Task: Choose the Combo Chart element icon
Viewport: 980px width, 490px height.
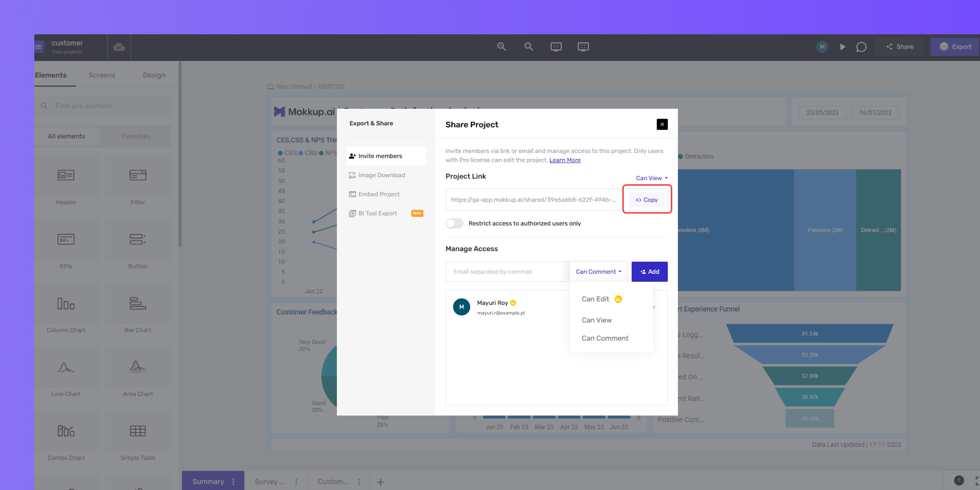Action: [x=66, y=431]
